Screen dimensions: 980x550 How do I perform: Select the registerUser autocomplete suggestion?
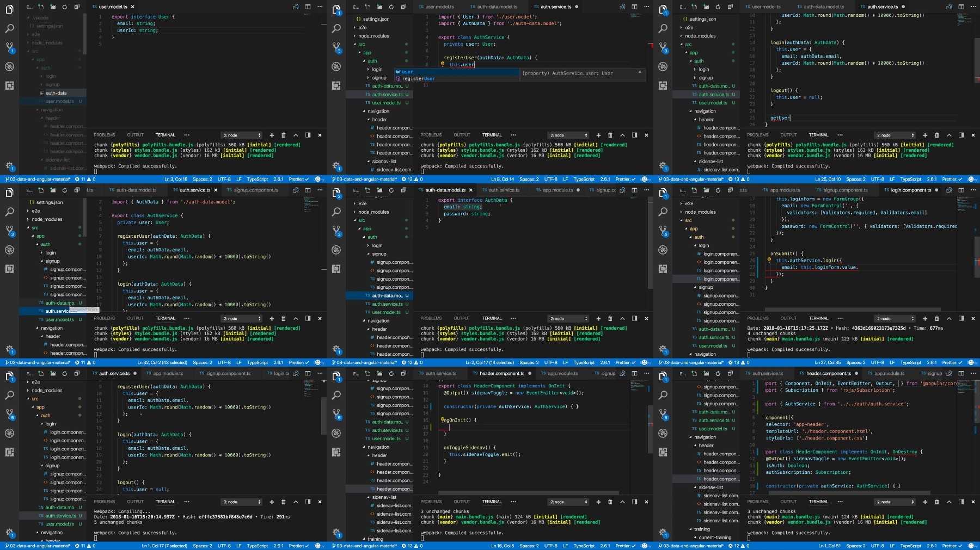click(x=457, y=78)
